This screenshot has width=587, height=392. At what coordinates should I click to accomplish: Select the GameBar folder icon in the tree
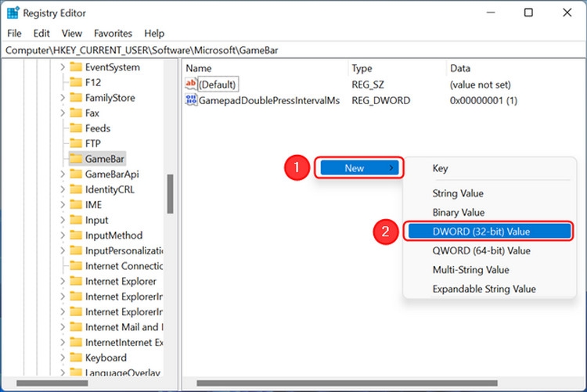[76, 159]
